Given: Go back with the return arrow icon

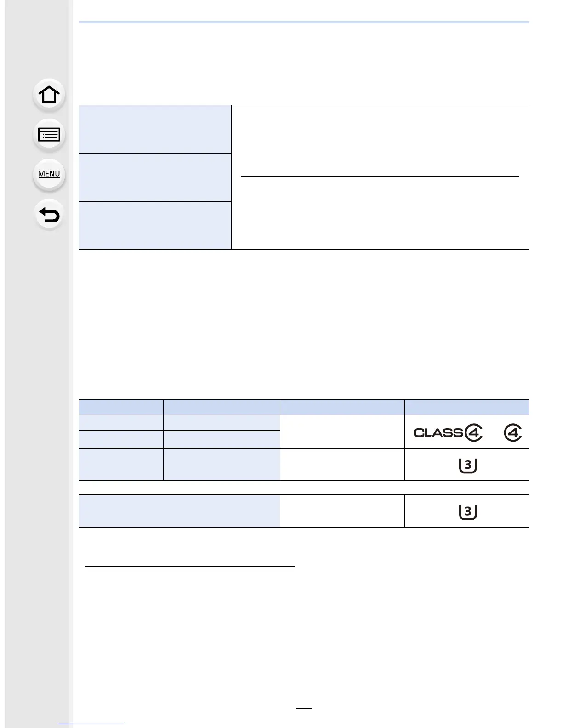Looking at the screenshot, I should tap(49, 215).
